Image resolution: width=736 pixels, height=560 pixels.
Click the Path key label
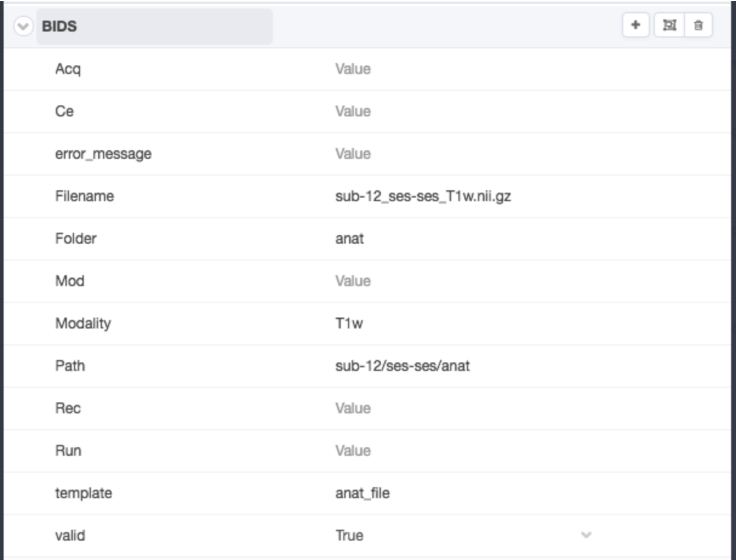(x=70, y=366)
